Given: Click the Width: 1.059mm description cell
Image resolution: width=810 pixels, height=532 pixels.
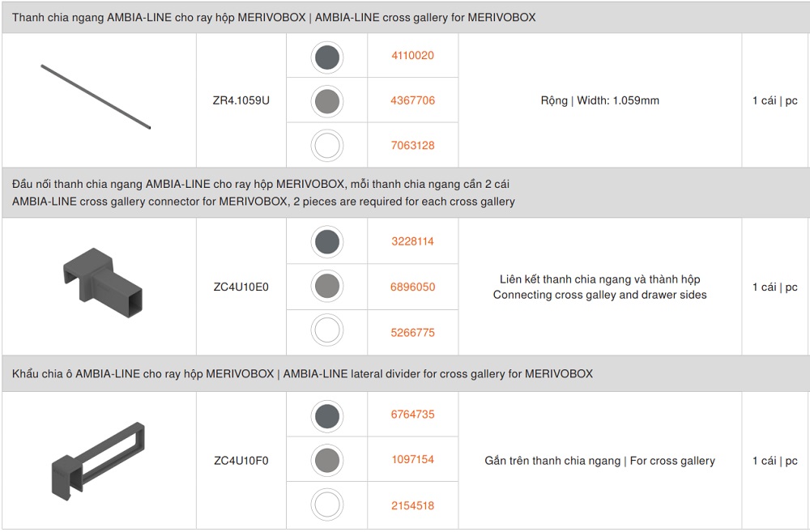Looking at the screenshot, I should [599, 101].
